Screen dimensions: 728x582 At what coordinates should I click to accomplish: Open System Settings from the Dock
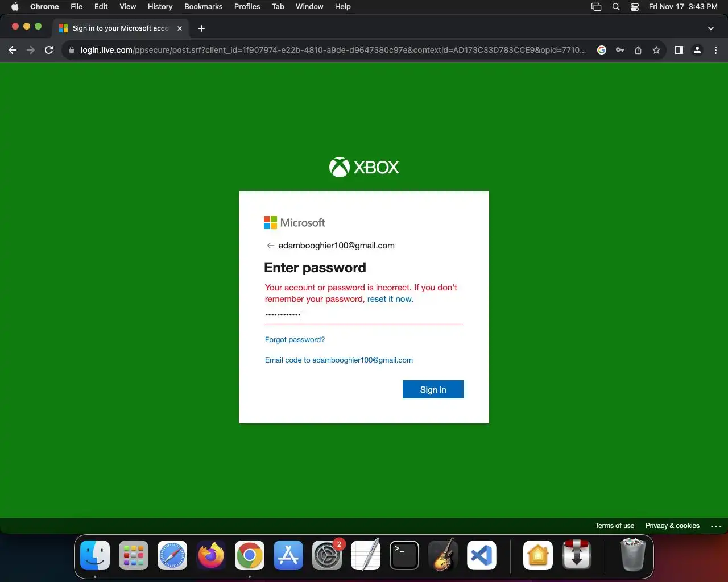(327, 555)
